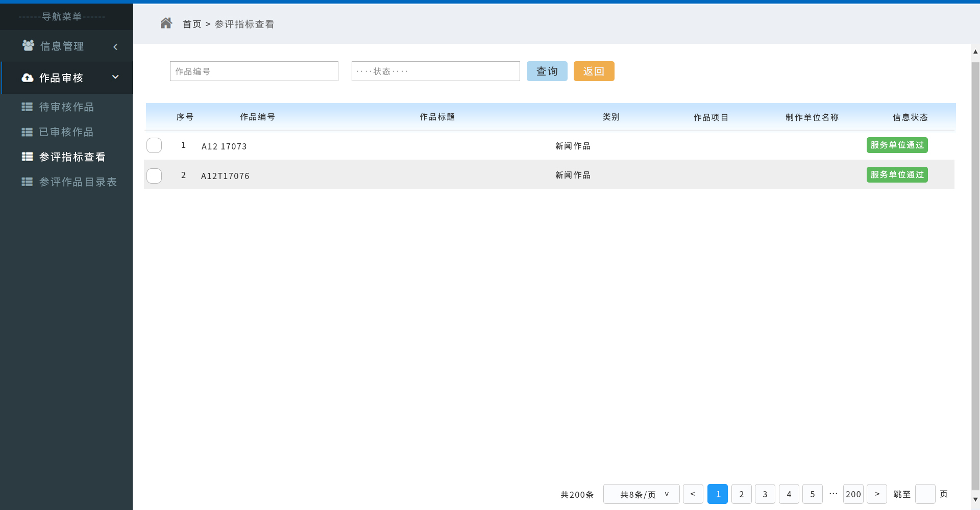Collapse the 作品审核 menu chevron
Image resolution: width=980 pixels, height=510 pixels.
point(115,77)
